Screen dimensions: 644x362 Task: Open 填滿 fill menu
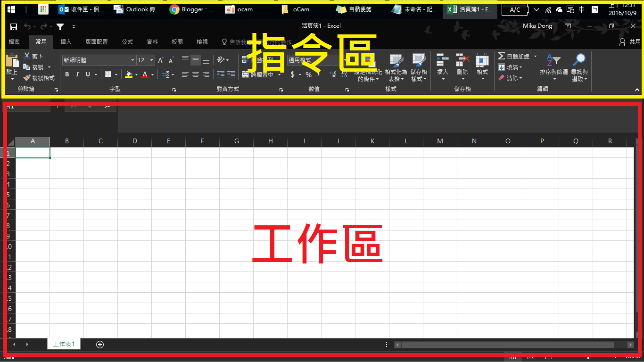tap(510, 67)
